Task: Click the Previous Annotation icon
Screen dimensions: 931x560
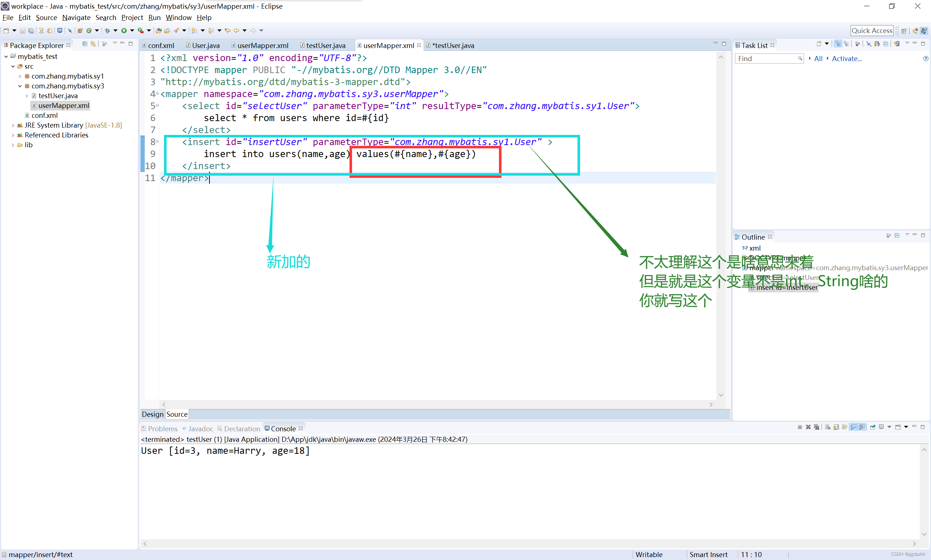Action: [x=211, y=31]
